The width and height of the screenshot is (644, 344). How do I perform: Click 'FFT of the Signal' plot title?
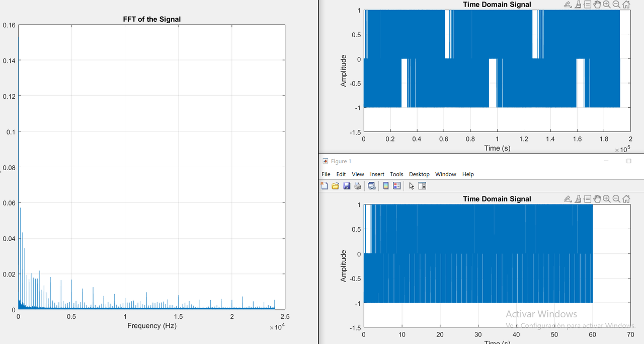[152, 19]
